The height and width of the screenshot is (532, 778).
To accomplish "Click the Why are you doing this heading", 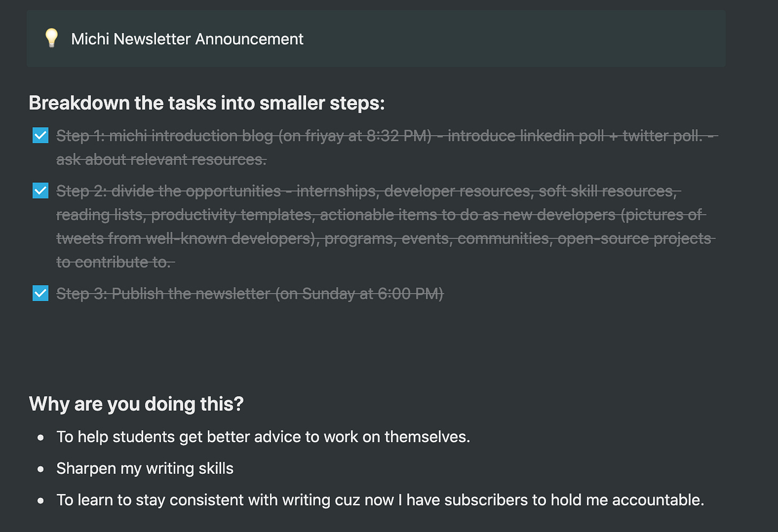I will 136,404.
